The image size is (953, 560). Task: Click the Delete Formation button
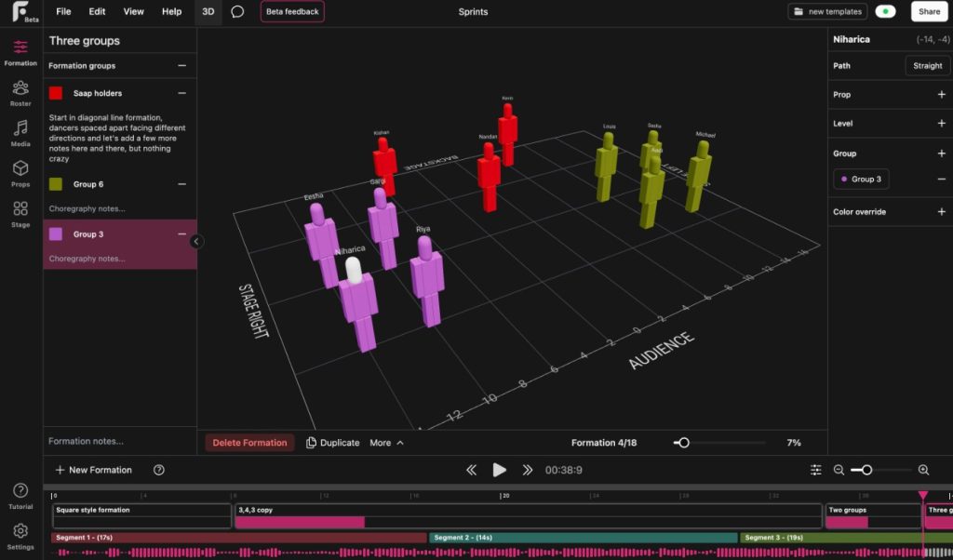pyautogui.click(x=249, y=443)
